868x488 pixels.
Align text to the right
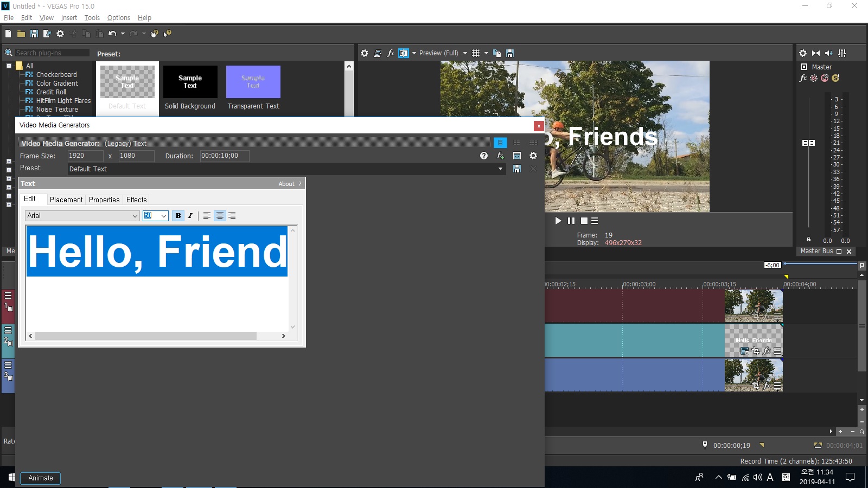tap(232, 215)
